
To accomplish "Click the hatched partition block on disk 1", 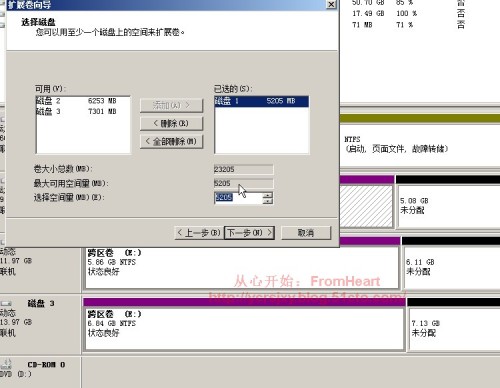I will tap(367, 206).
